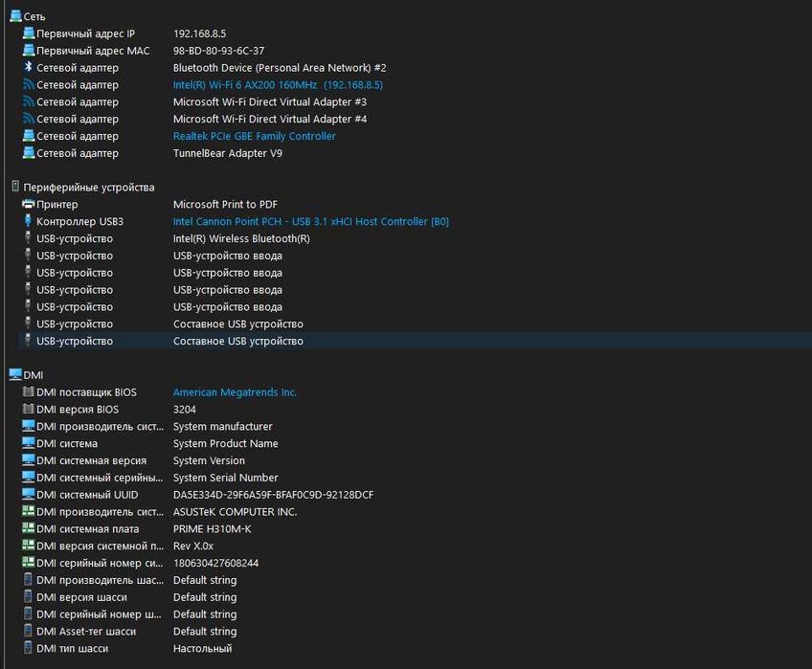Select Microsoft Wi-Fi Direct Virtual Adapter #3
Viewport: 812px width, 669px height.
click(x=270, y=102)
